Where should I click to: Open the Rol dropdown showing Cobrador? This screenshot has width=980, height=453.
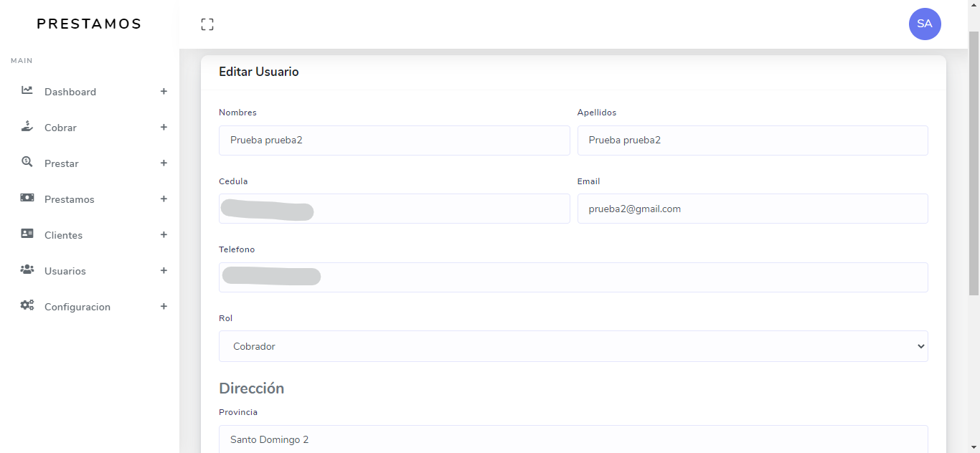[x=573, y=346]
